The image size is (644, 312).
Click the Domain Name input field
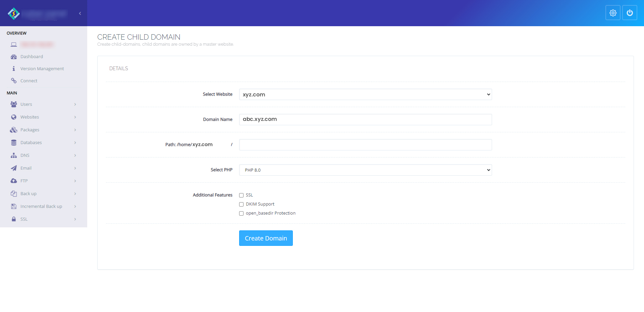click(365, 120)
